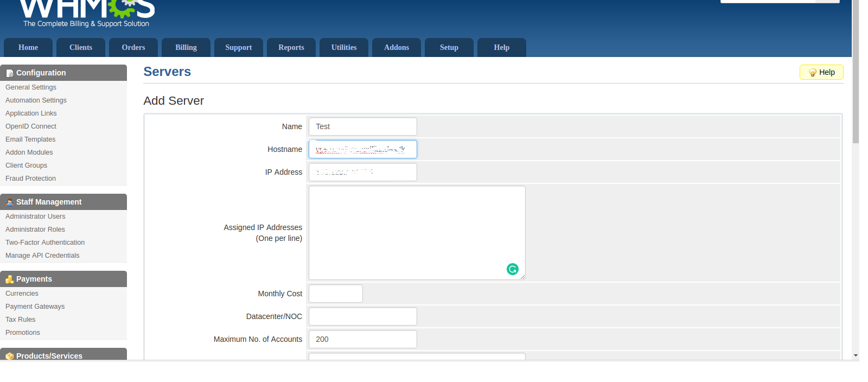Open the Billing menu tab

pyautogui.click(x=186, y=47)
